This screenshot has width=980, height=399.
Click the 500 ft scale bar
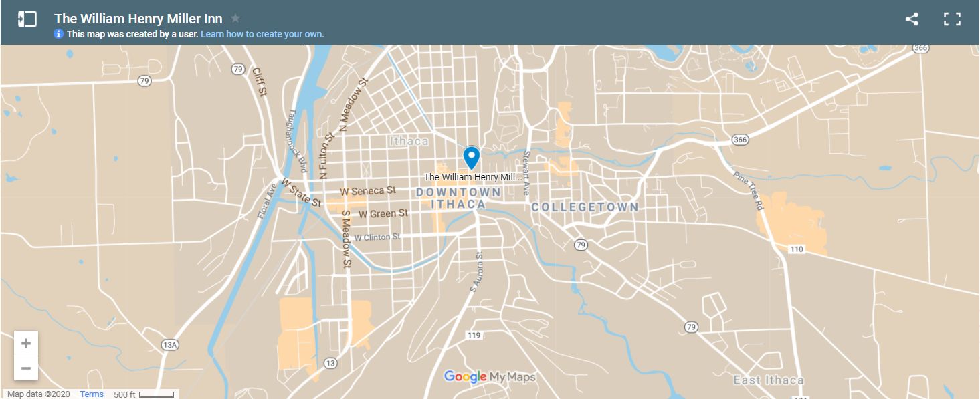click(x=144, y=394)
